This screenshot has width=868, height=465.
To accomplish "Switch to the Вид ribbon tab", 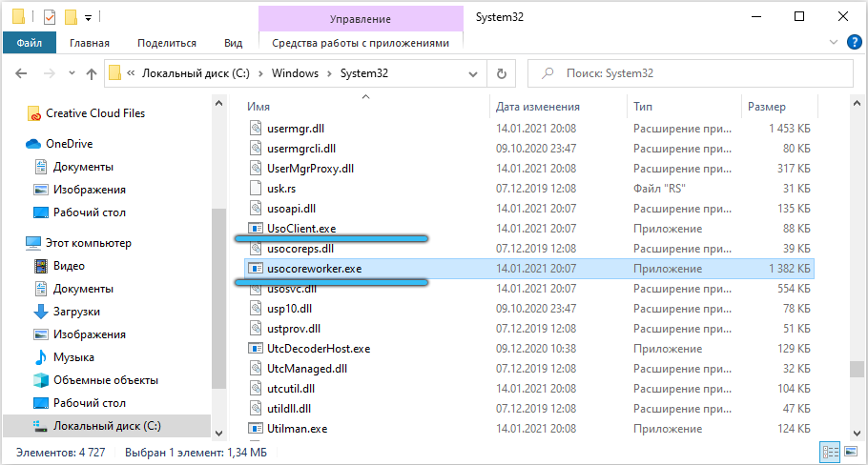I will pyautogui.click(x=233, y=43).
